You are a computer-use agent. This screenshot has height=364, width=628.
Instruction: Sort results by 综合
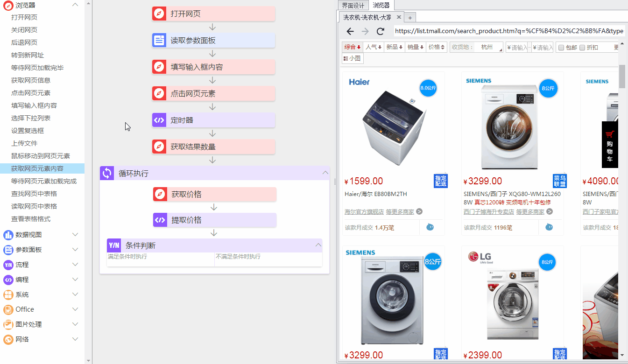click(353, 47)
